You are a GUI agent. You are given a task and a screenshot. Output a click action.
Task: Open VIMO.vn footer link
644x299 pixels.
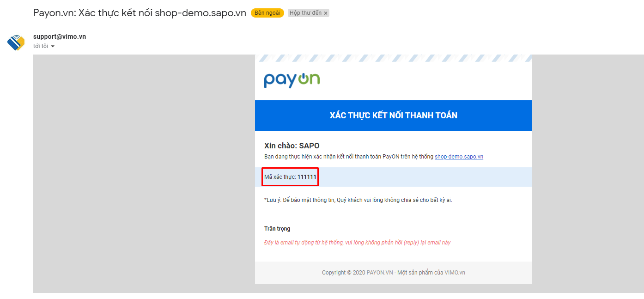pos(455,273)
